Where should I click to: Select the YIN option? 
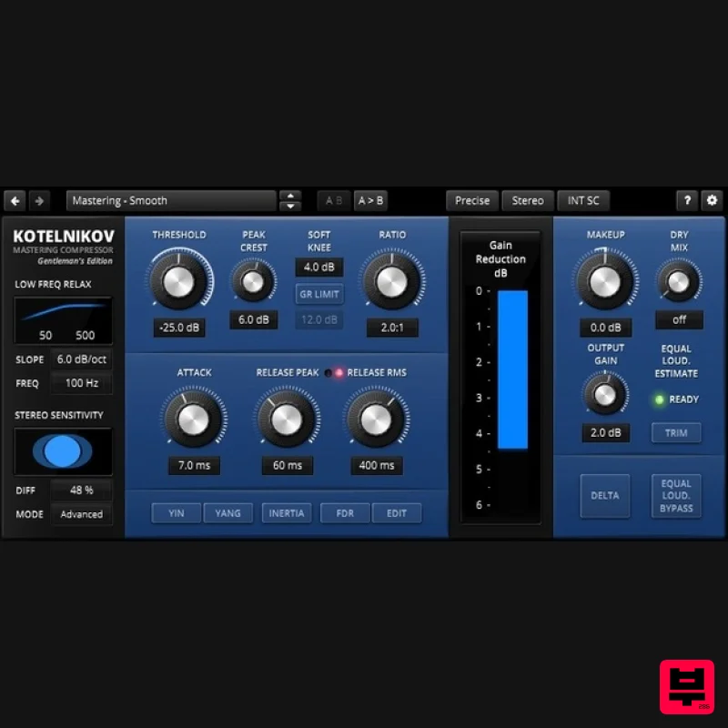coord(177,513)
